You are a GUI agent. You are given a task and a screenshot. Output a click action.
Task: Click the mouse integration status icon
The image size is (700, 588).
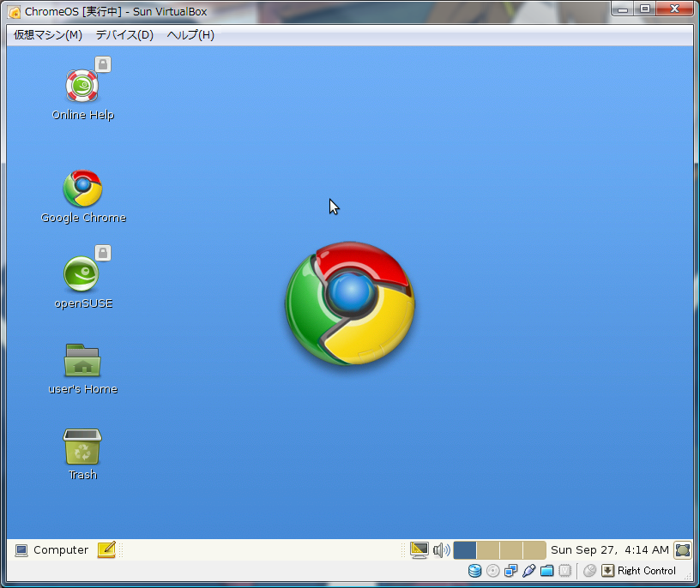589,571
